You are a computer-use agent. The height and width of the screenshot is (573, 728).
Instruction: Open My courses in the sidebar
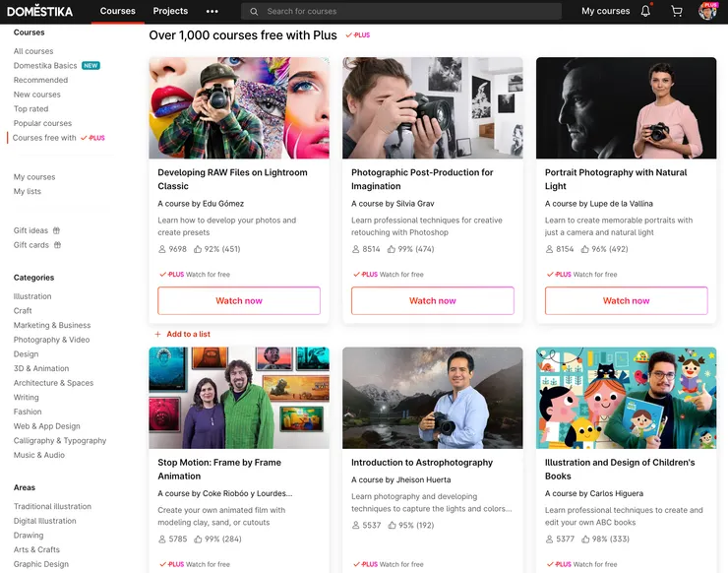pyautogui.click(x=34, y=177)
